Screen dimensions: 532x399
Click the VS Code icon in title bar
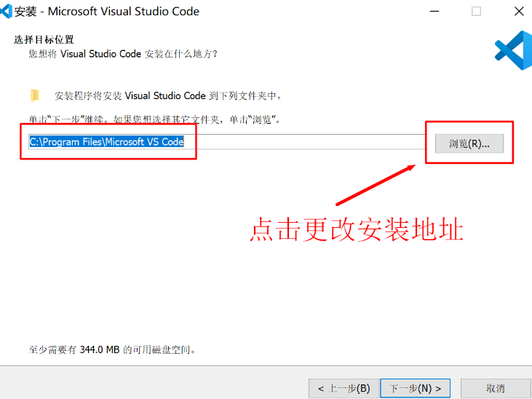click(x=6, y=11)
